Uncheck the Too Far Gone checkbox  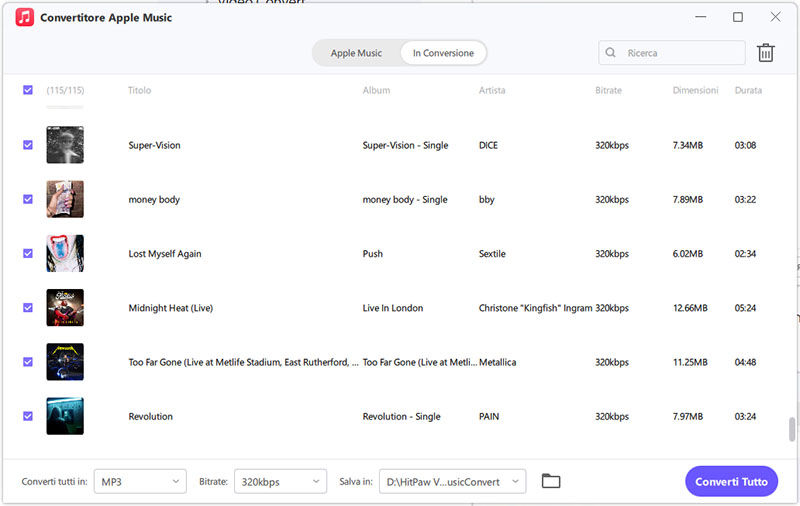tap(28, 362)
